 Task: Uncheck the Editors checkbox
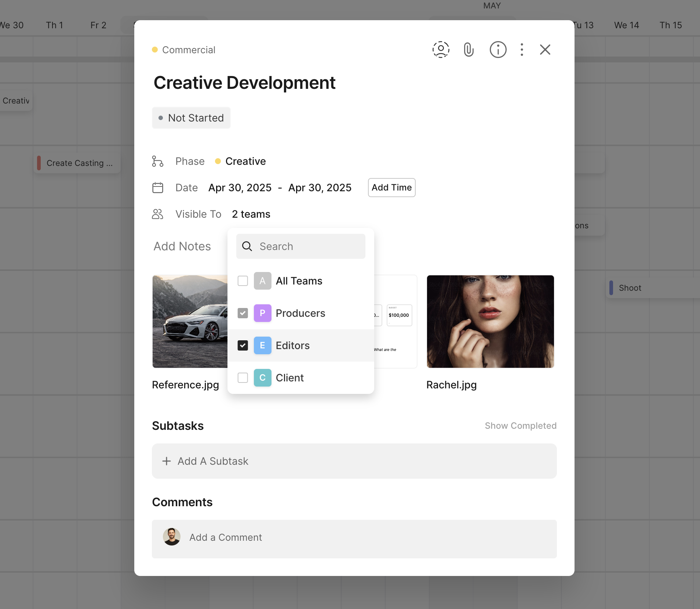(x=243, y=345)
